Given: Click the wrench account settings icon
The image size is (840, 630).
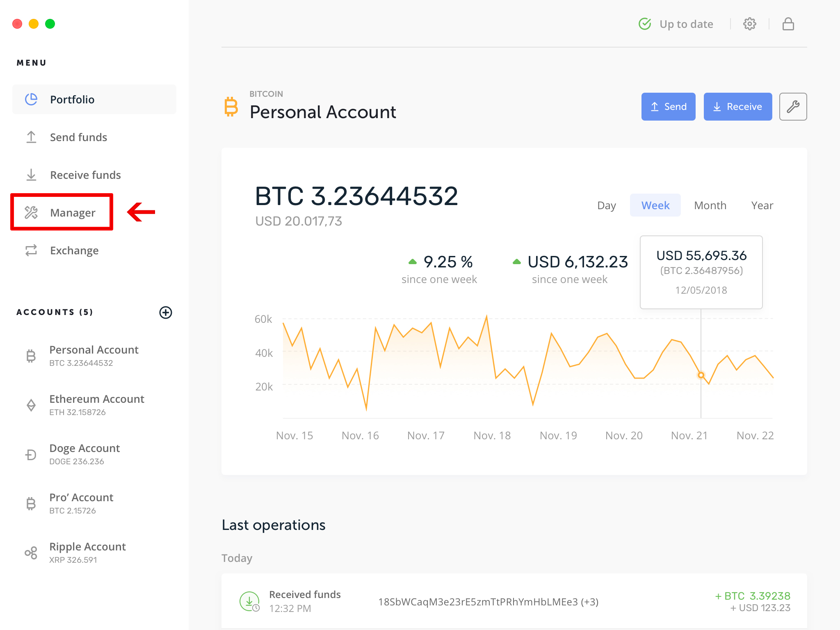Looking at the screenshot, I should [793, 107].
